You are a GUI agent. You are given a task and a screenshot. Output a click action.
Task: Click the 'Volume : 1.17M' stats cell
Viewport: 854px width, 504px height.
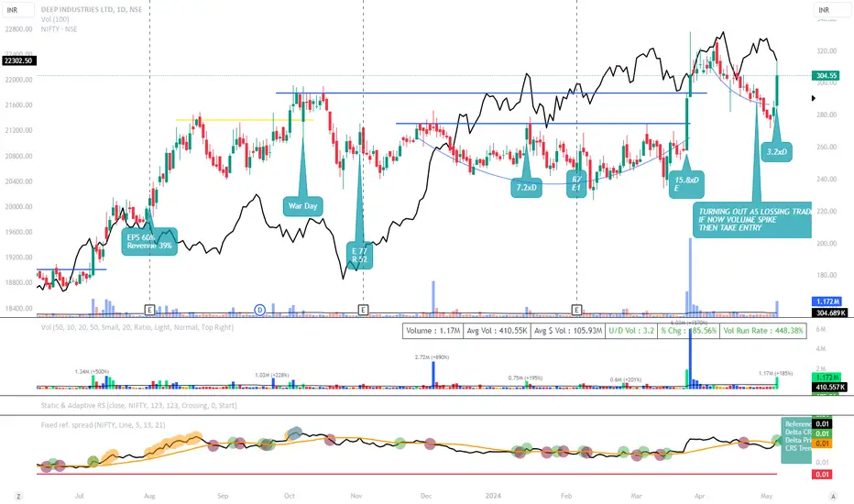(433, 331)
